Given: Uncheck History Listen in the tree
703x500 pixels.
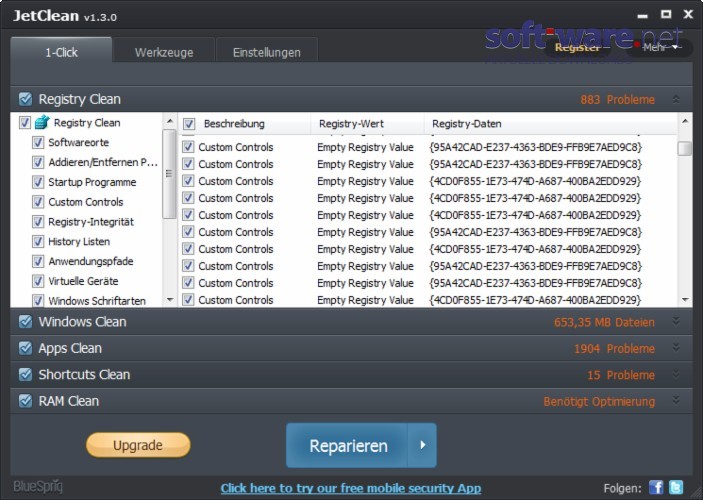Looking at the screenshot, I should click(38, 241).
